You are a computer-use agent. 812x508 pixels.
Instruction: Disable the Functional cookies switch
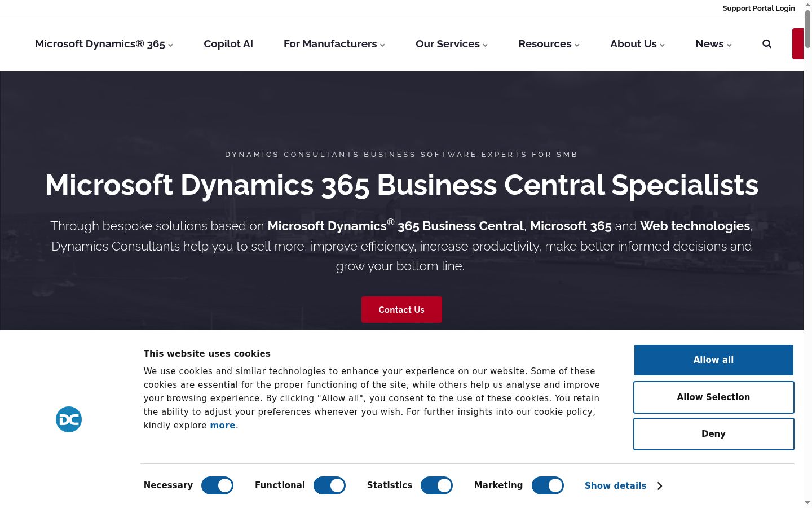(329, 485)
